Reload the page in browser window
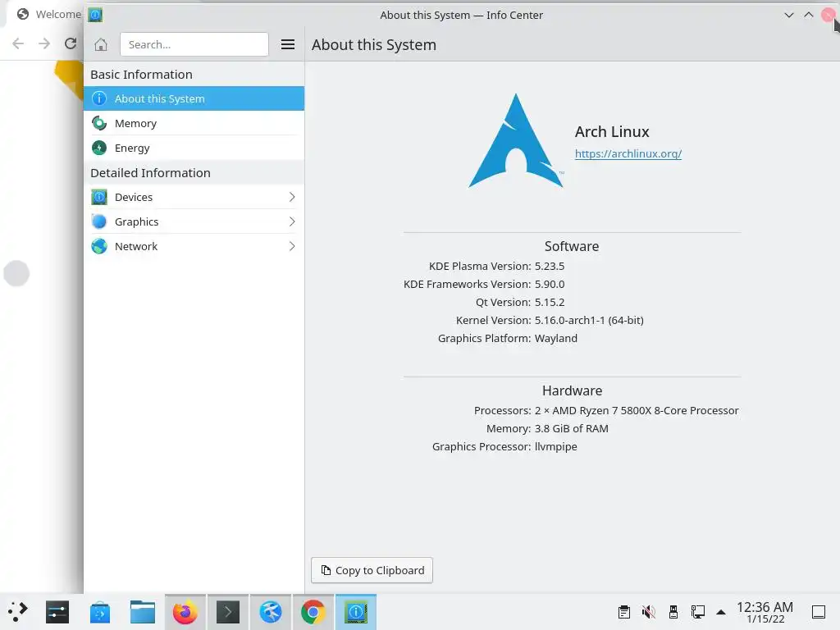The height and width of the screenshot is (630, 840). [71, 43]
